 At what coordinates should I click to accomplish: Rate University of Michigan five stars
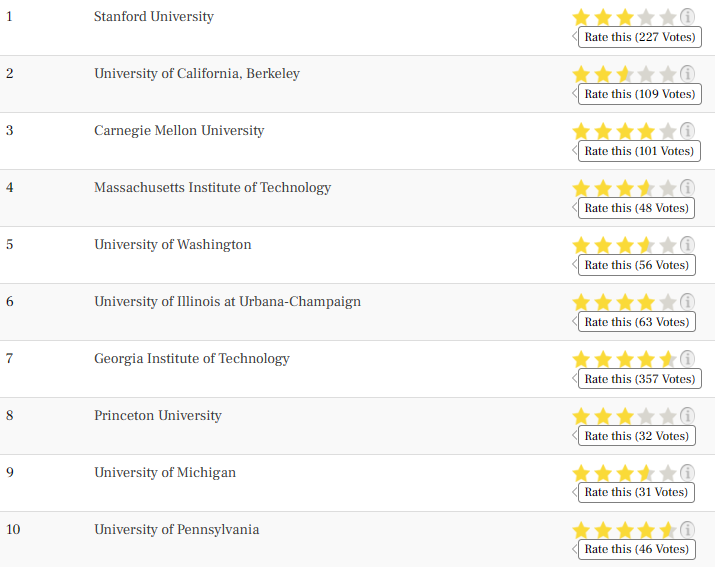click(668, 473)
